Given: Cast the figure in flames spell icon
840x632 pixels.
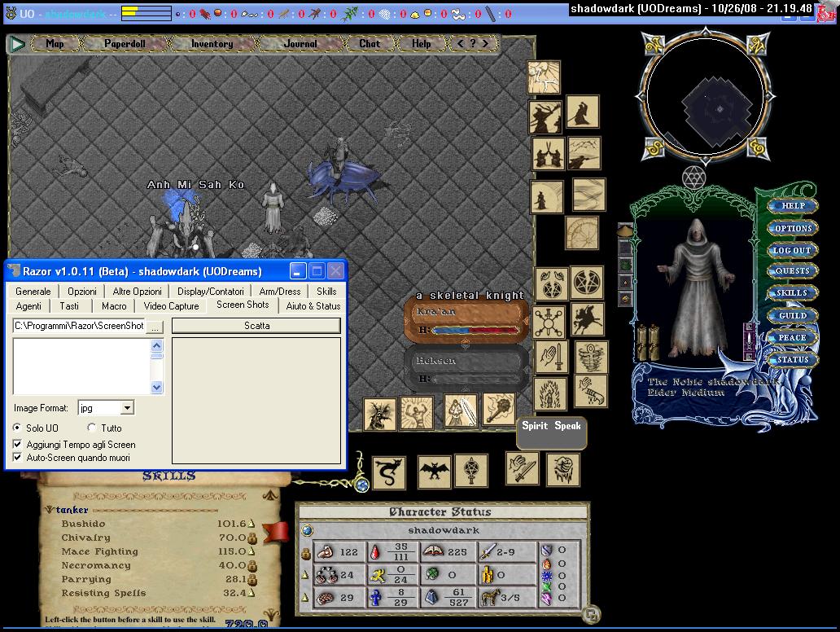Looking at the screenshot, I should click(550, 394).
